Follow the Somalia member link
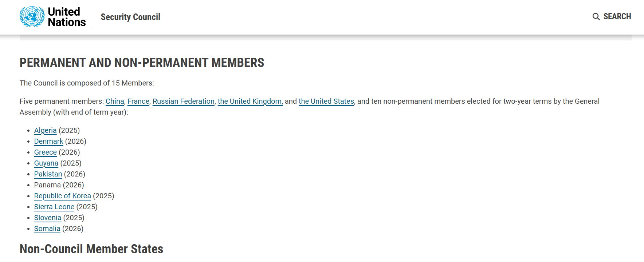 [x=47, y=229]
